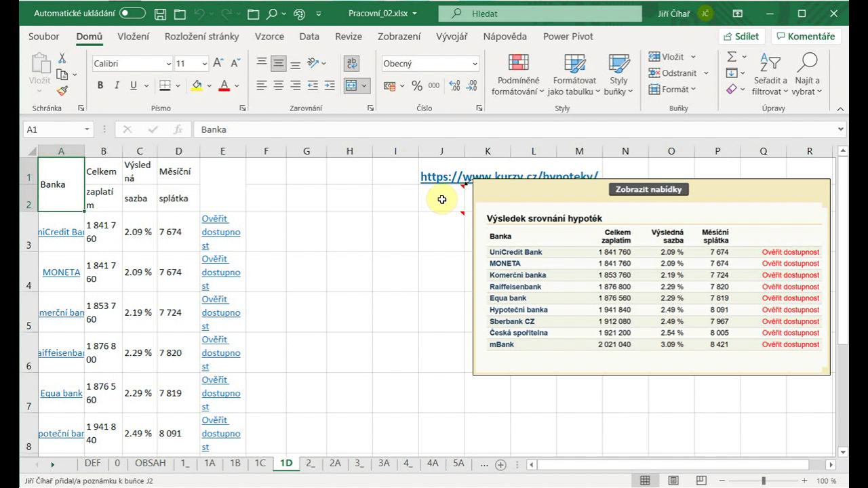Click the Equa bank link in column A

(61, 393)
